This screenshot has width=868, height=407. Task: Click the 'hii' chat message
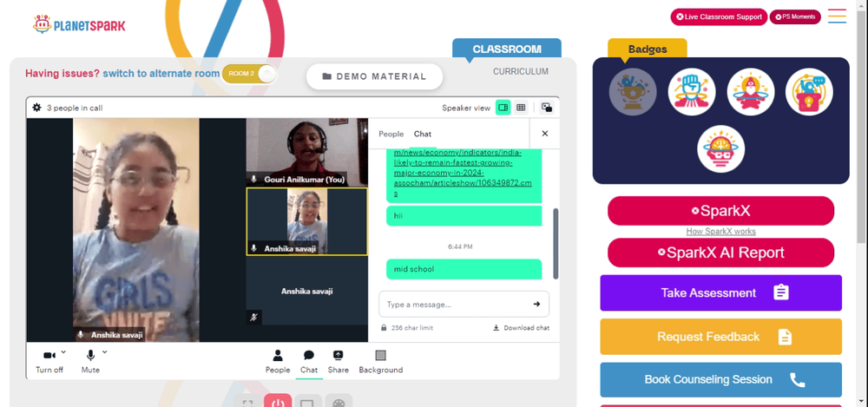click(464, 215)
